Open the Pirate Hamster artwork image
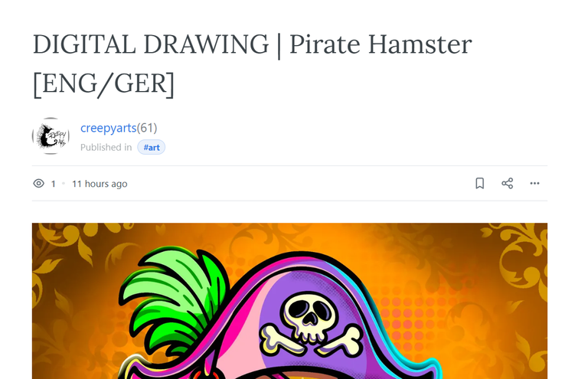The height and width of the screenshot is (379, 588). point(289,301)
